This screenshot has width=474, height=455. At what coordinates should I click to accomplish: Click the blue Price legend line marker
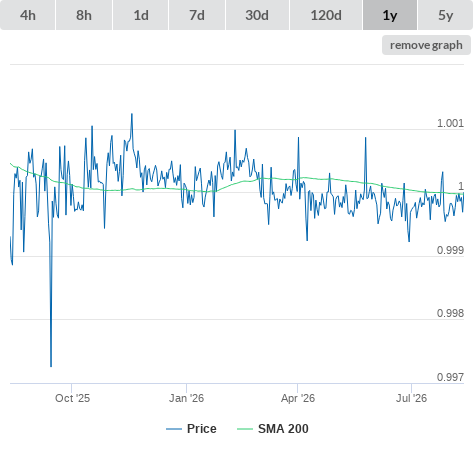[x=174, y=429]
